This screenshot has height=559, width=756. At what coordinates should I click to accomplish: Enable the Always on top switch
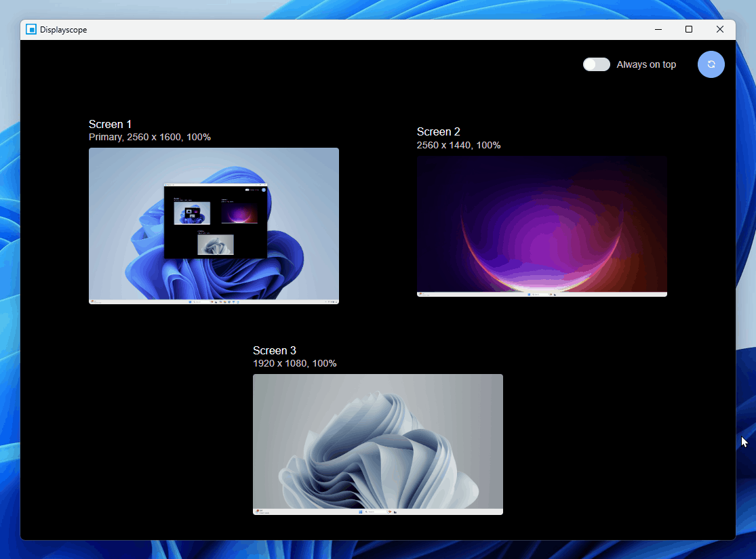pos(597,64)
